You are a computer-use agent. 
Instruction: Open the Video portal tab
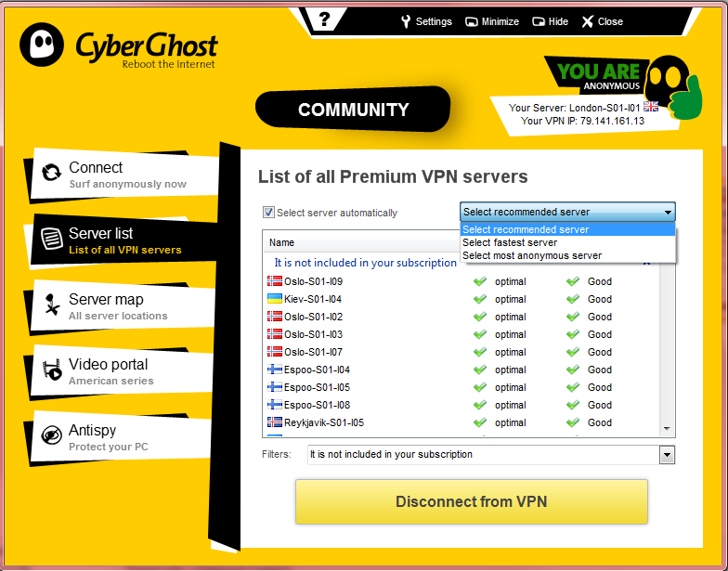point(122,371)
